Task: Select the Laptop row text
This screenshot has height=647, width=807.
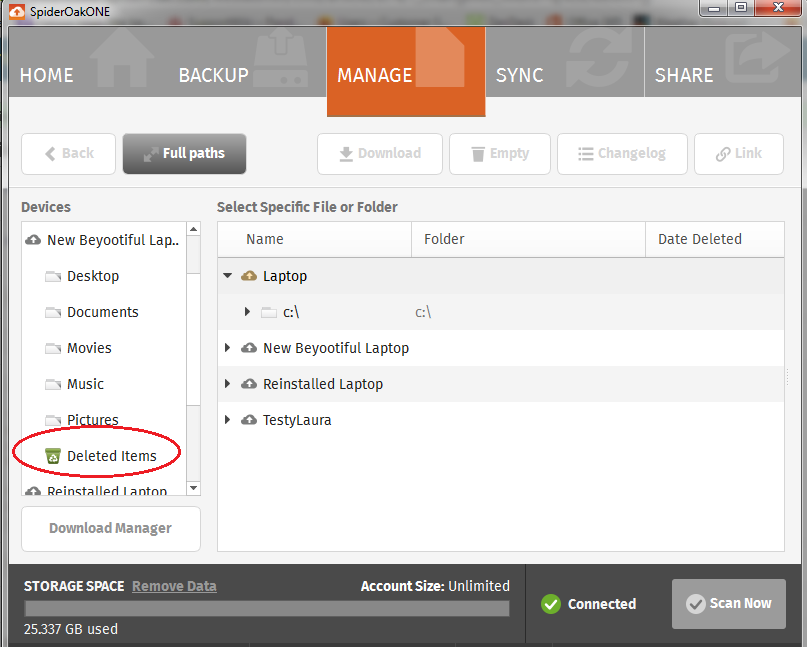Action: pos(285,276)
